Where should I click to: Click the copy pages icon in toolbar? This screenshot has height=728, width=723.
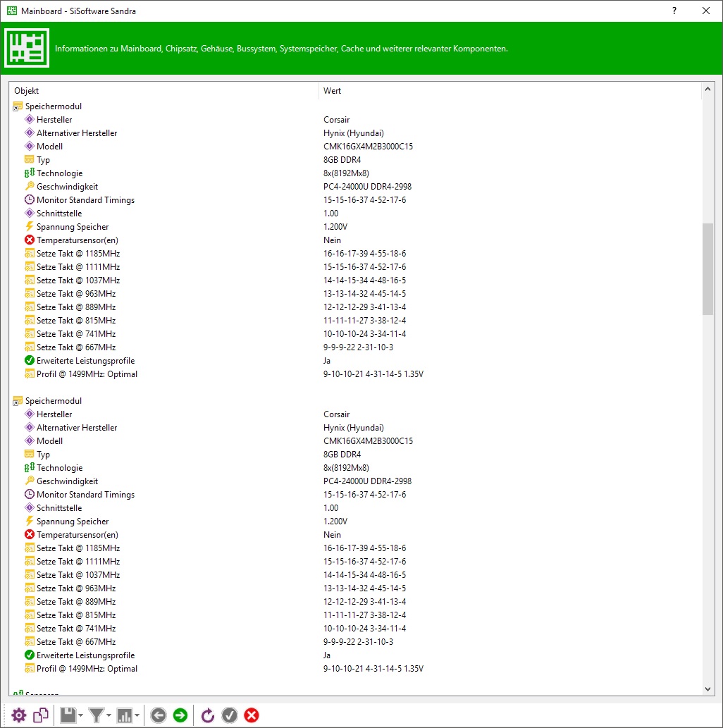pos(41,715)
